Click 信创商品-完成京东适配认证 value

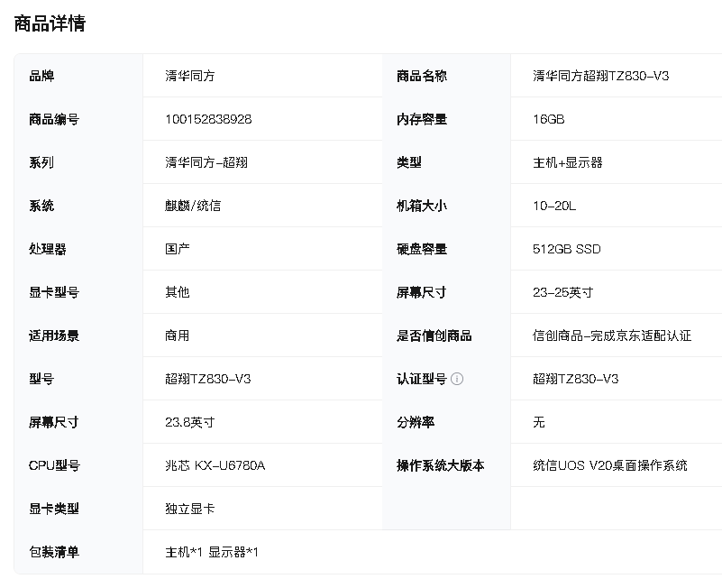[x=612, y=335]
